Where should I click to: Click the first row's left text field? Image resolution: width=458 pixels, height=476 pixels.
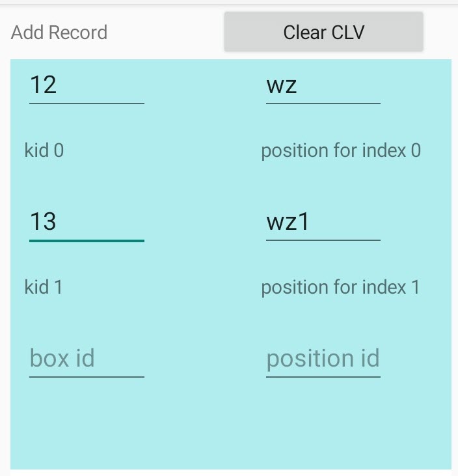[x=86, y=85]
